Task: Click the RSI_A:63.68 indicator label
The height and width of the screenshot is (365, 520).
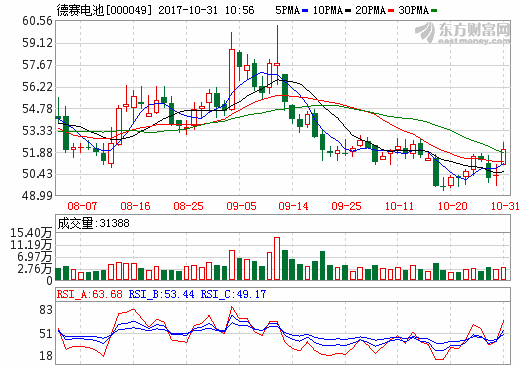Action: tap(89, 294)
